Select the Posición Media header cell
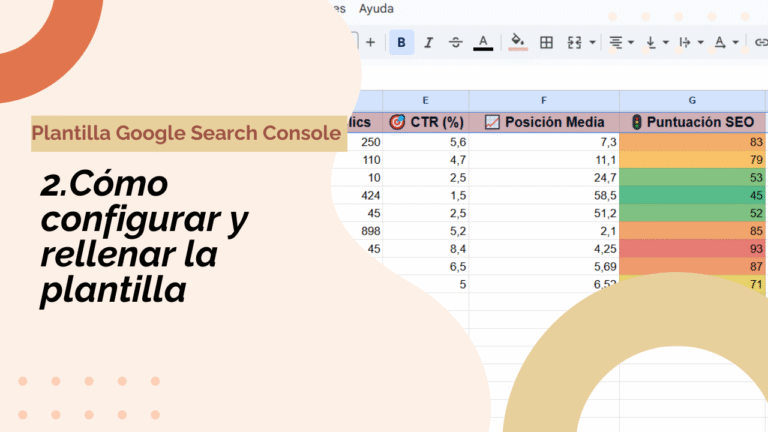 point(544,122)
